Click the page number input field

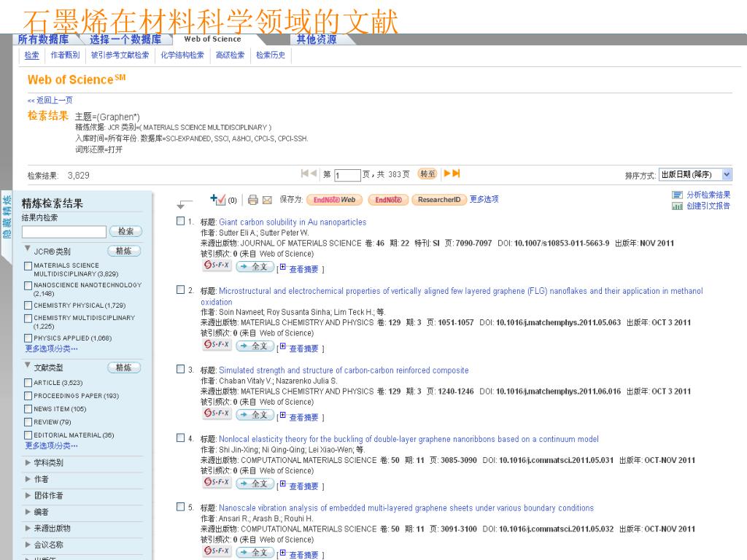[x=347, y=175]
